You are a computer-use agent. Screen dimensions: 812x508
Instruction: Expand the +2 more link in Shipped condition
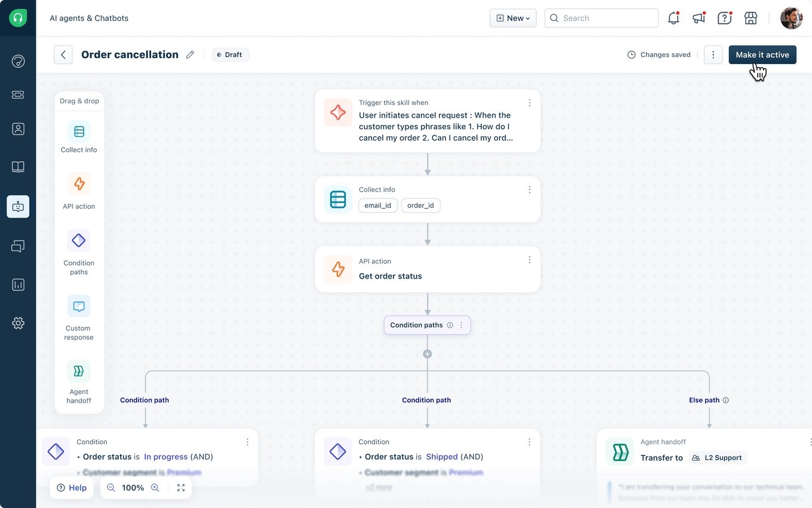[379, 486]
